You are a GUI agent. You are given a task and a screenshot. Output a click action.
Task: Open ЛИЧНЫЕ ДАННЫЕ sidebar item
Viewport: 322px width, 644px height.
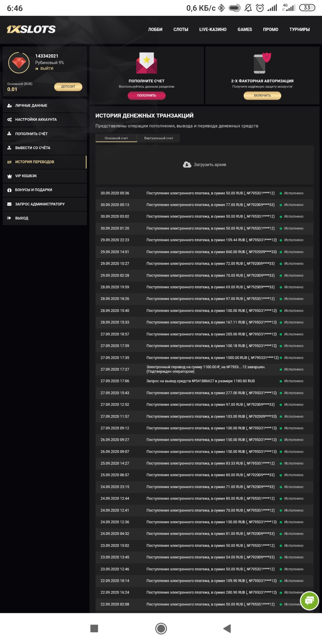(45, 106)
